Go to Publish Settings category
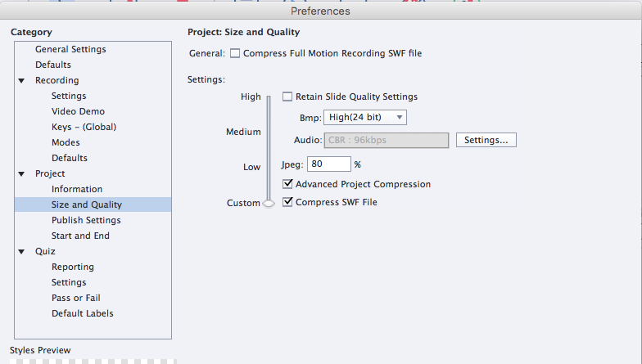Image resolution: width=642 pixels, height=364 pixels. pyautogui.click(x=86, y=220)
